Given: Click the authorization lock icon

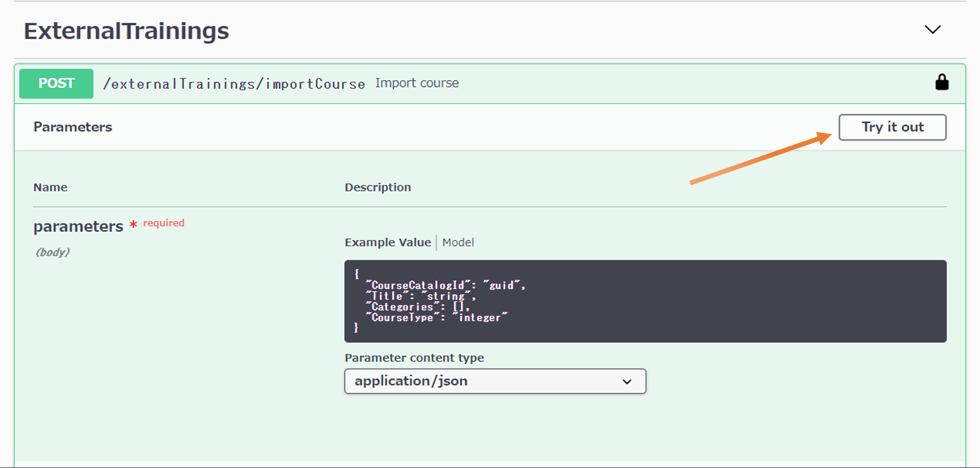Looking at the screenshot, I should click(x=942, y=82).
